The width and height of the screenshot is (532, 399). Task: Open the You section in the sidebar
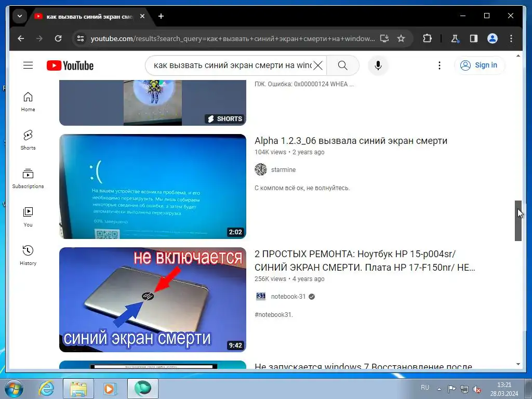click(28, 217)
